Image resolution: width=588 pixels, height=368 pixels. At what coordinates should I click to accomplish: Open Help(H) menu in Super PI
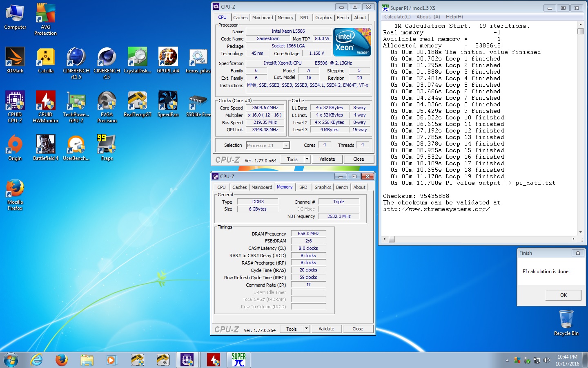[x=454, y=17]
